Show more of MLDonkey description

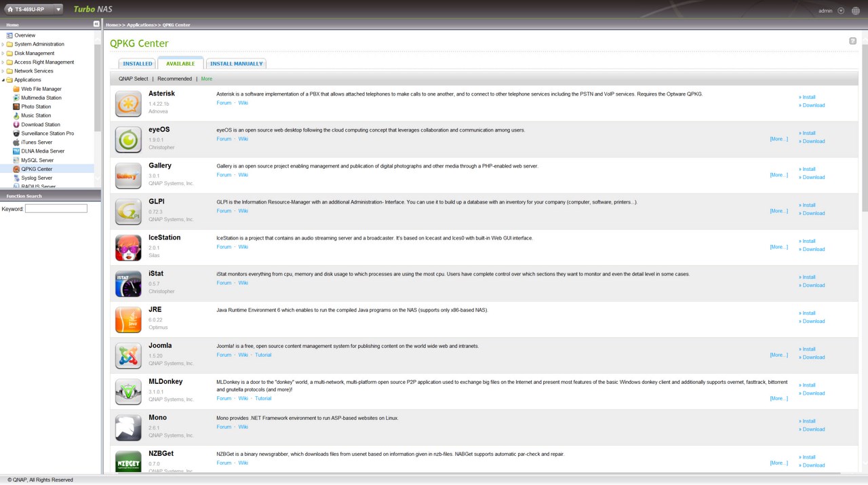coord(778,398)
